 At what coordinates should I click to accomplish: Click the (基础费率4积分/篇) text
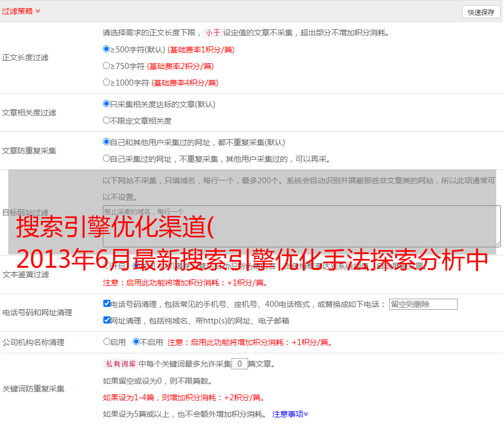point(185,83)
